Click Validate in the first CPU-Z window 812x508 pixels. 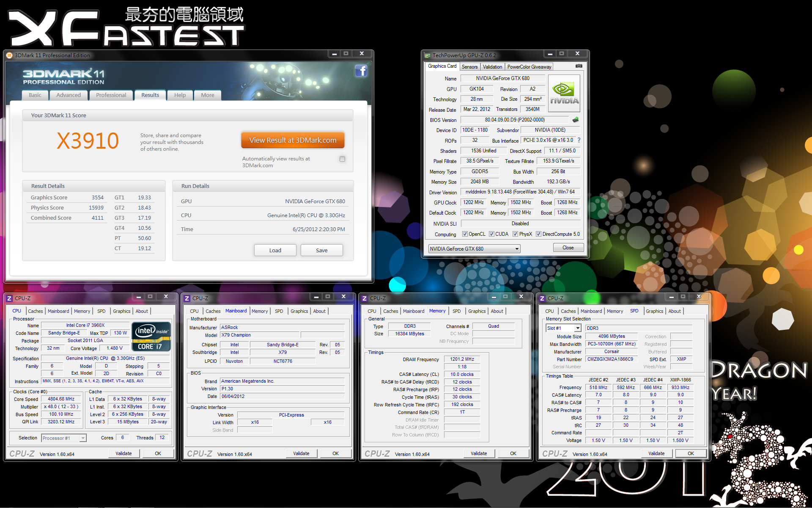point(123,453)
